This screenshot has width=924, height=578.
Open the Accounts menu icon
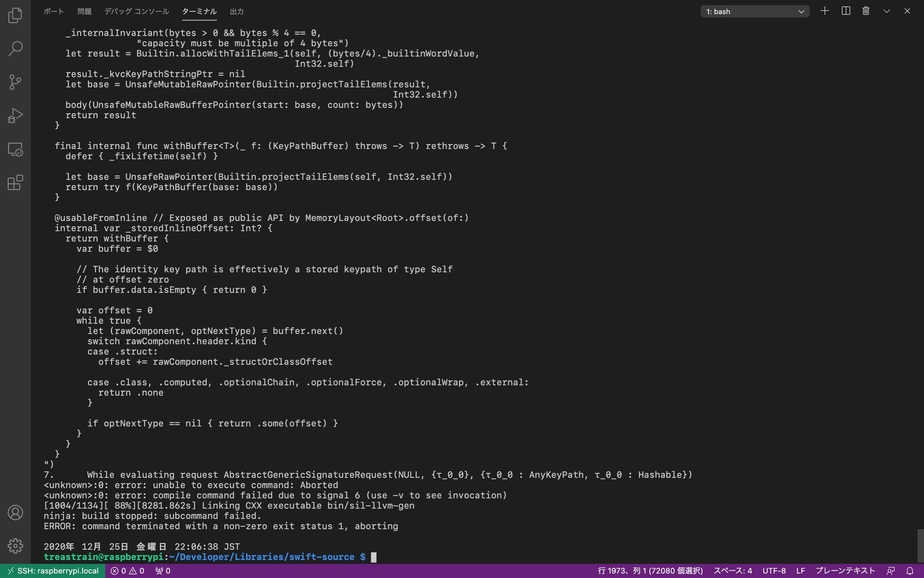coord(15,513)
